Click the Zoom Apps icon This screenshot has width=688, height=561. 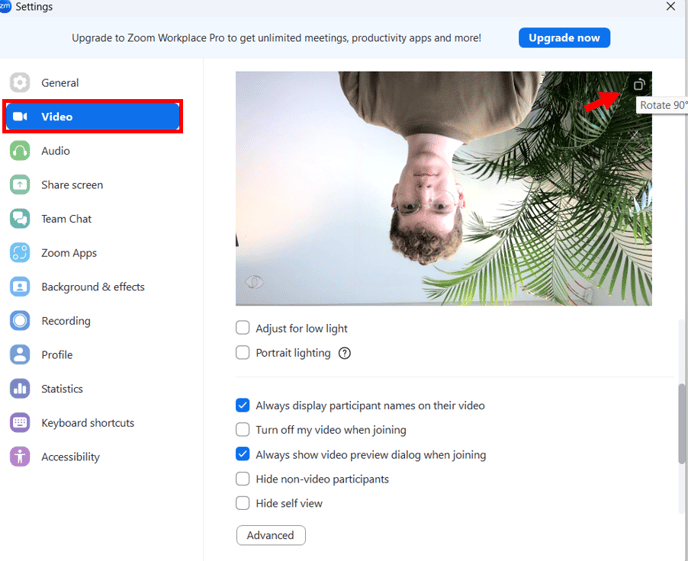pyautogui.click(x=20, y=253)
